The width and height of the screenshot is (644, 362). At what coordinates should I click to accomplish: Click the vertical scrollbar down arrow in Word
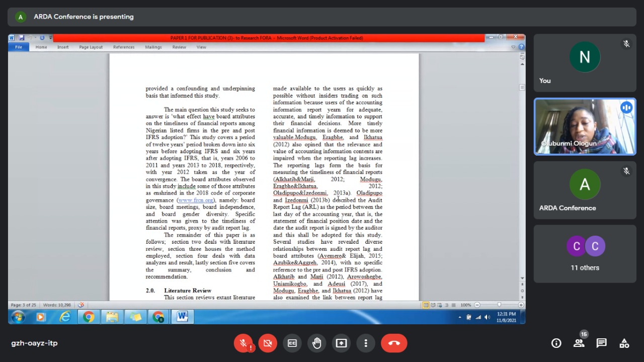522,278
